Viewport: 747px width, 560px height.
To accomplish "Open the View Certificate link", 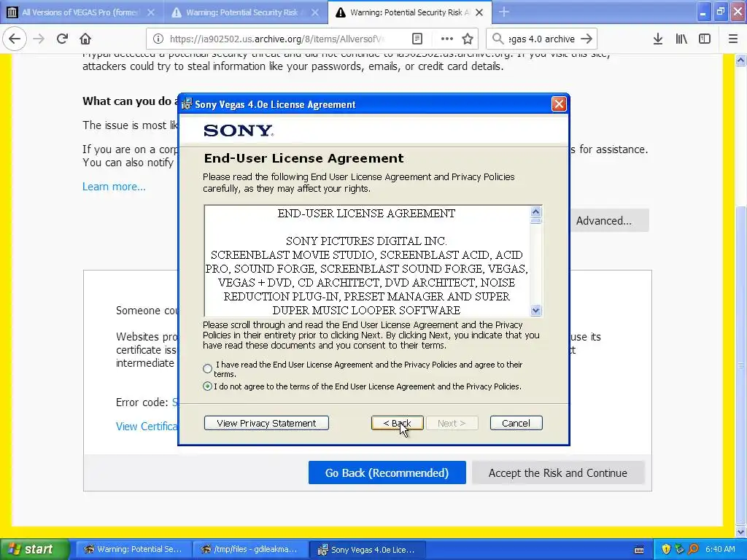I will 147,426.
